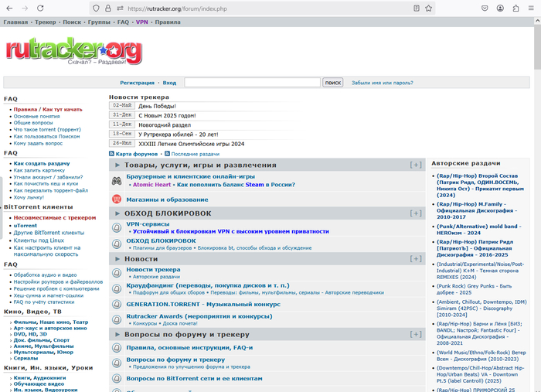Open Книги, Аудиокниги sidebar link

(x=39, y=378)
